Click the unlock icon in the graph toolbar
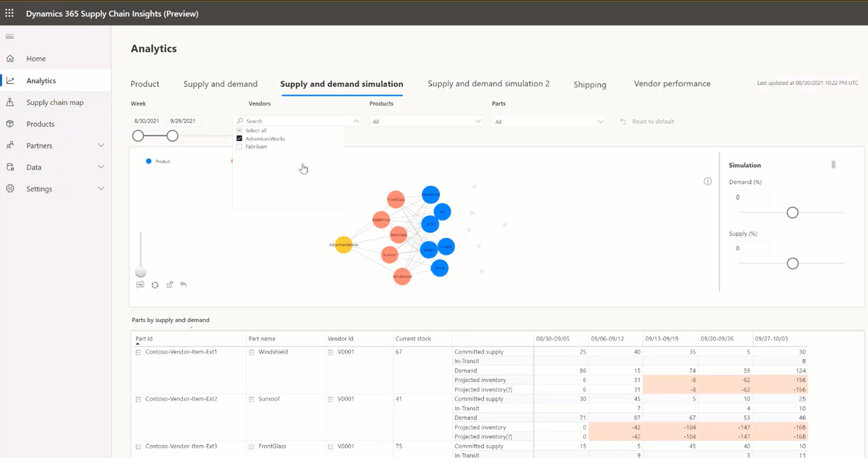 click(170, 284)
